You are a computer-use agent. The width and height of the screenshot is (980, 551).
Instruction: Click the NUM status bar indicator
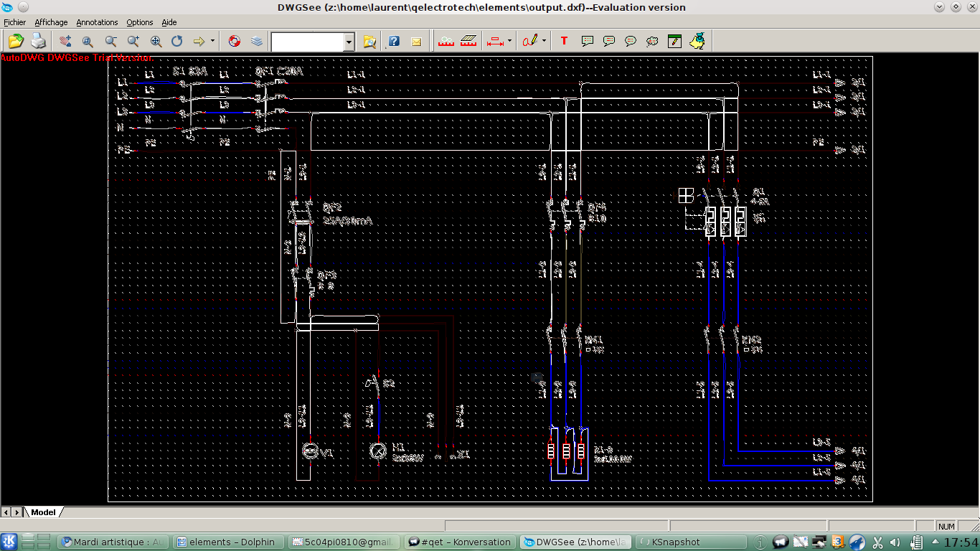point(946,526)
